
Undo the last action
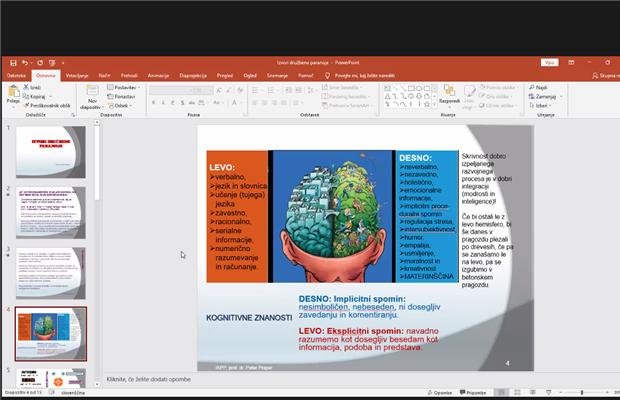coord(25,63)
